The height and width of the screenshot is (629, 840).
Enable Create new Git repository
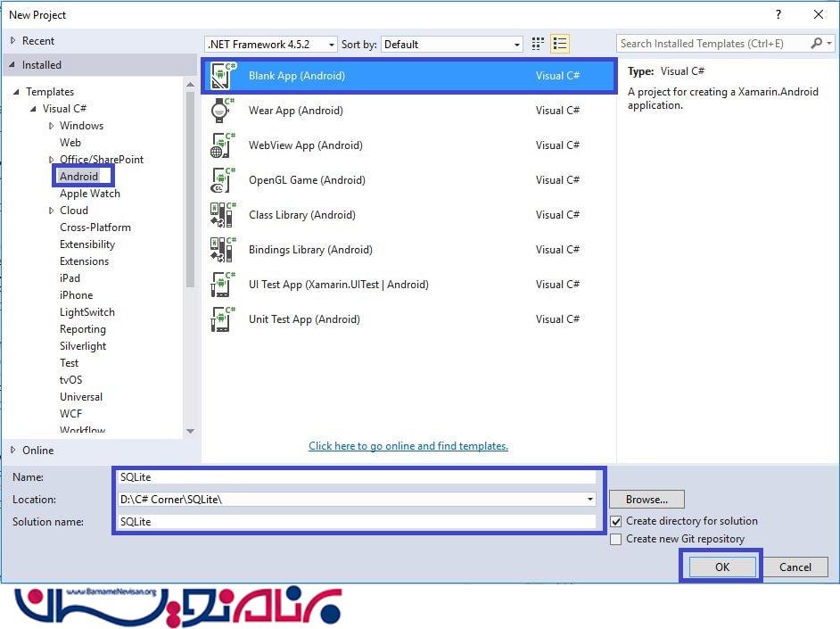click(616, 539)
